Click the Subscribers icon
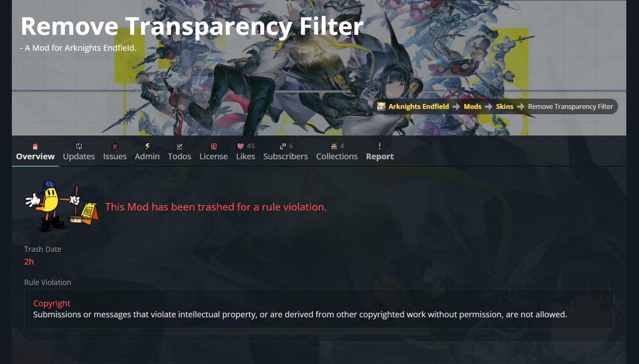639x364 pixels. 283,146
